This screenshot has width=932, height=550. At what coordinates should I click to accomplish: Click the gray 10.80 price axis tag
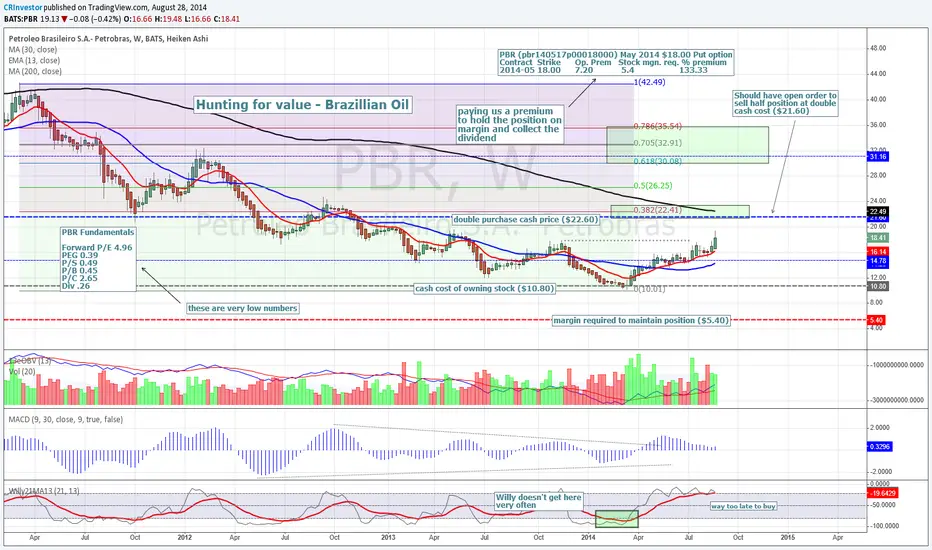click(x=878, y=287)
